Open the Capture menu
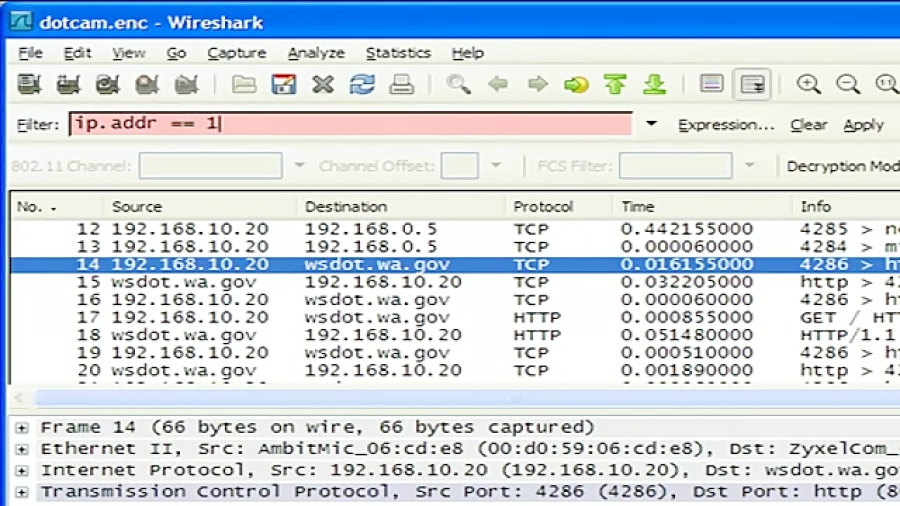900x506 pixels. click(x=236, y=53)
